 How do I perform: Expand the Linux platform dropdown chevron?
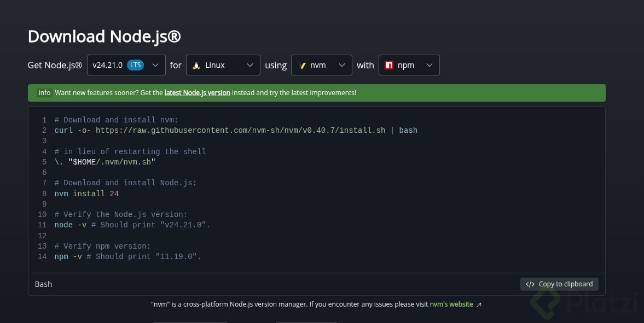250,65
